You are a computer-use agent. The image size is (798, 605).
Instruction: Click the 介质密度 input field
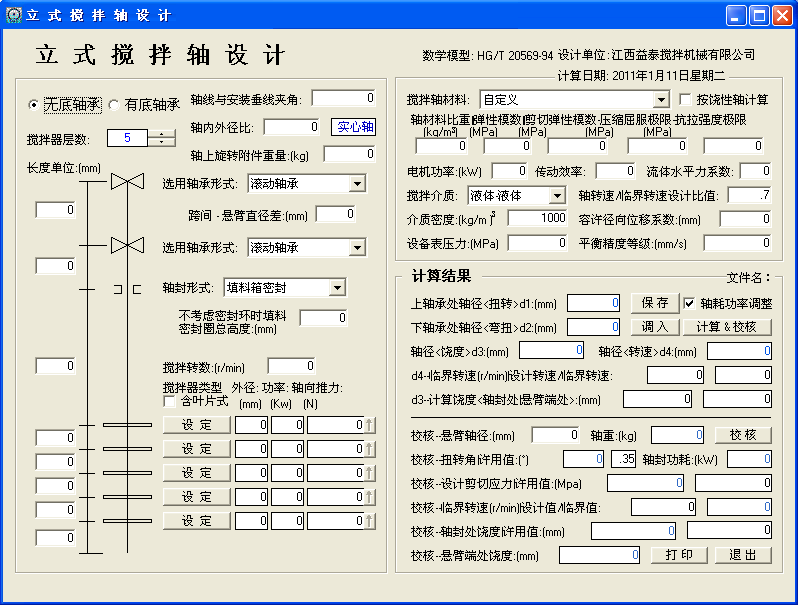[x=538, y=218]
